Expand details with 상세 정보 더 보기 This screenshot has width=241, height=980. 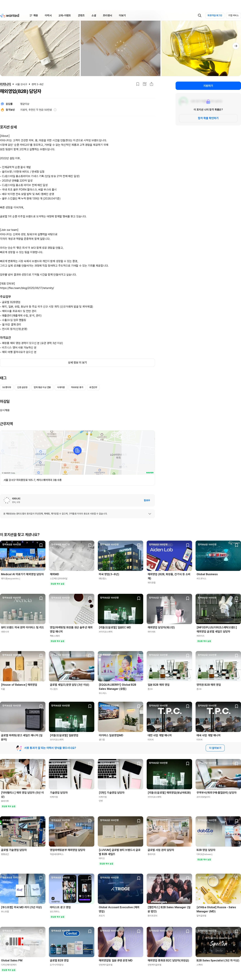[77, 363]
